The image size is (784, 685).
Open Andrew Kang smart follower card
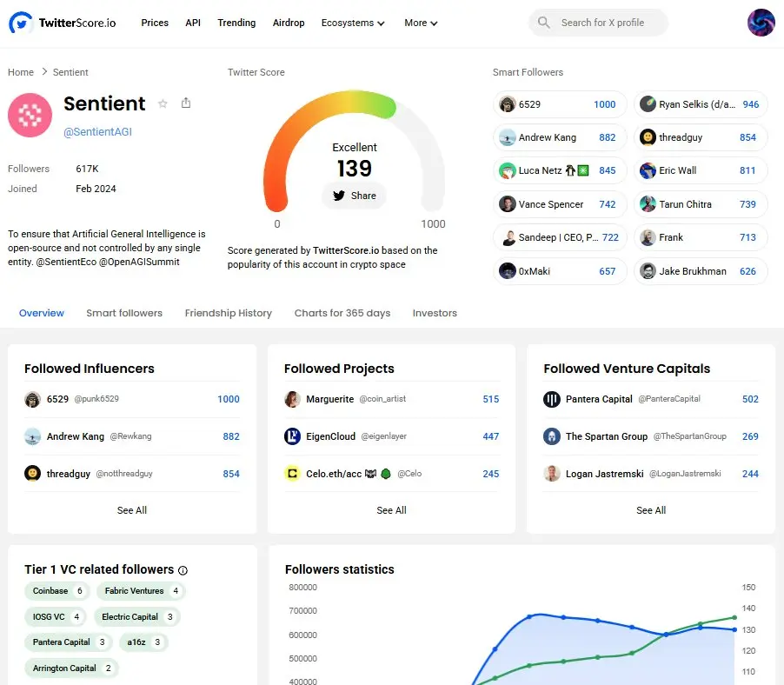(x=560, y=137)
